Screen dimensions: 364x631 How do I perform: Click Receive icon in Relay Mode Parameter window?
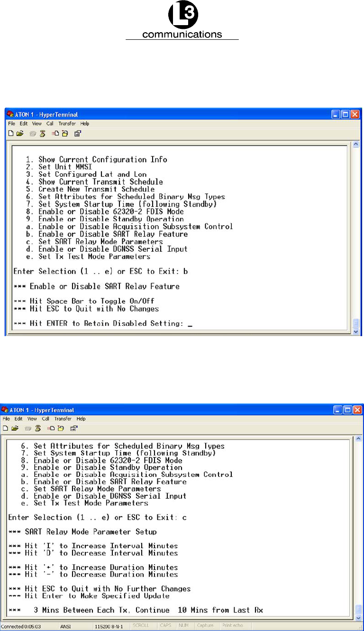pos(61,428)
